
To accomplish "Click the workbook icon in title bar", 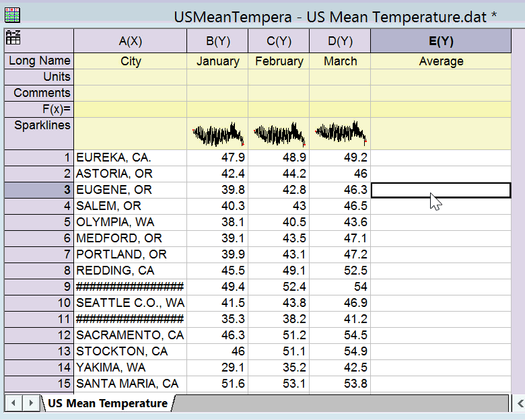I will point(12,15).
